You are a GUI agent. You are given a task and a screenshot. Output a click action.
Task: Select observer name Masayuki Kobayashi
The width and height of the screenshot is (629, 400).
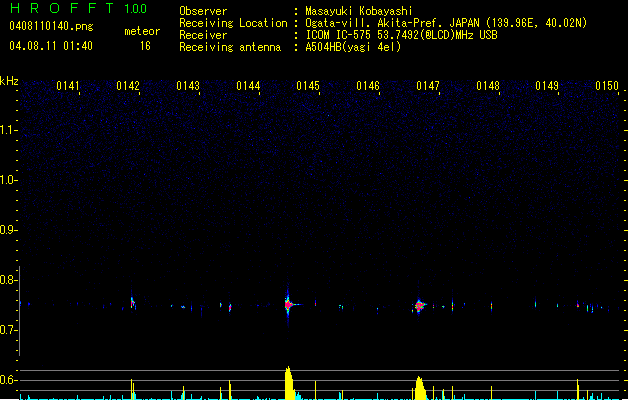coord(359,11)
